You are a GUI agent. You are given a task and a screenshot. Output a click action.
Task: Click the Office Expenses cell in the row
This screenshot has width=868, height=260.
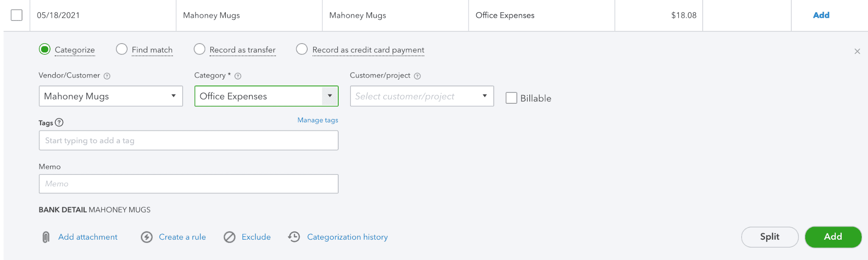click(542, 15)
